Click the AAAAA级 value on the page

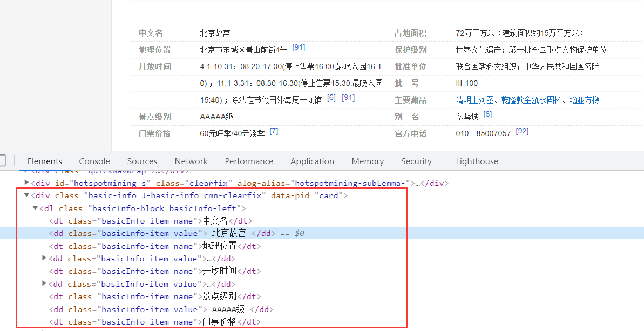(216, 117)
